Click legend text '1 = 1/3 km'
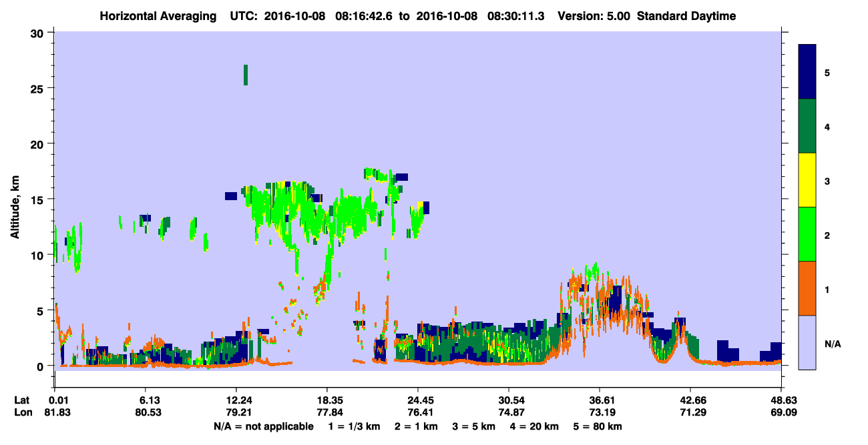The width and height of the screenshot is (868, 445). click(354, 426)
